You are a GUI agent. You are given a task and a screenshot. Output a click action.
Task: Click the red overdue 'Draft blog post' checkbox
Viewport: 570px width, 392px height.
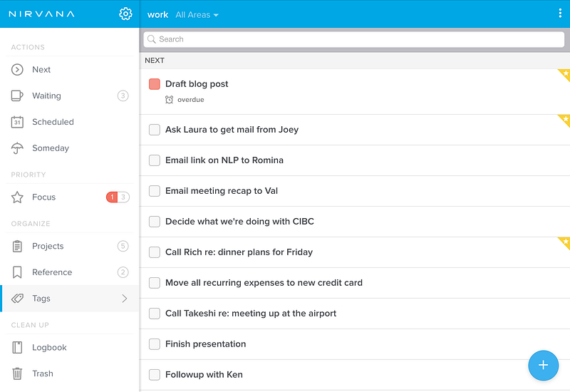point(155,84)
